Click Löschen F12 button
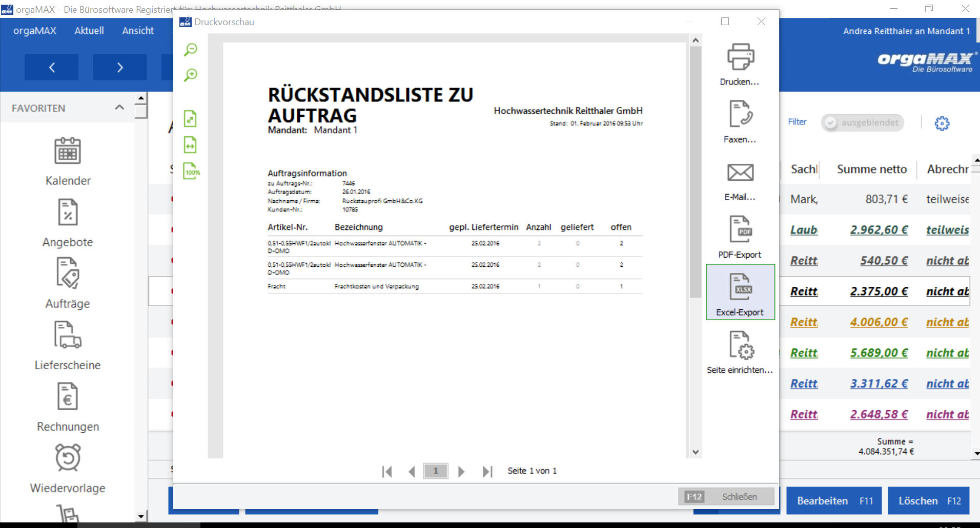The height and width of the screenshot is (528, 980). pyautogui.click(x=929, y=501)
